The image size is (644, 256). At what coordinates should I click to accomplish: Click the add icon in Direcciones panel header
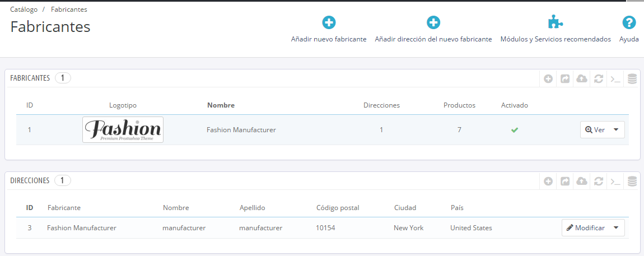(548, 181)
